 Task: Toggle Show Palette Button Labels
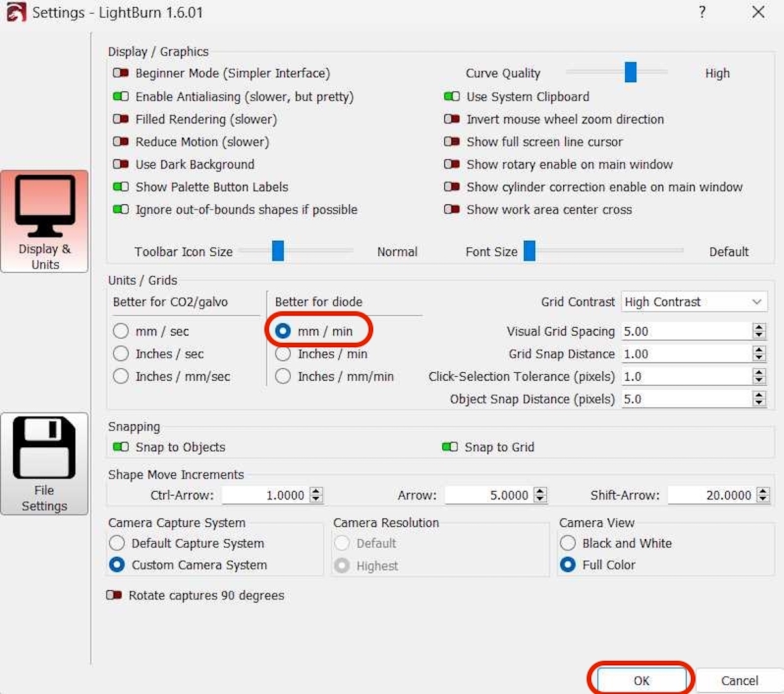coord(121,187)
